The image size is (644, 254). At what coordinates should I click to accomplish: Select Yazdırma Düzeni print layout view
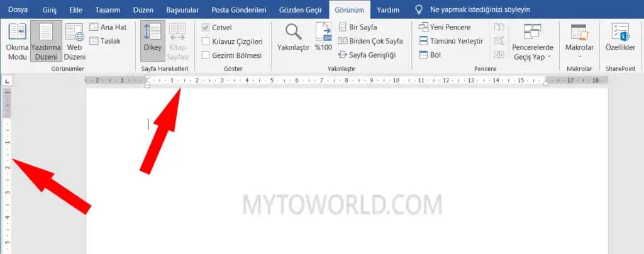(46, 41)
